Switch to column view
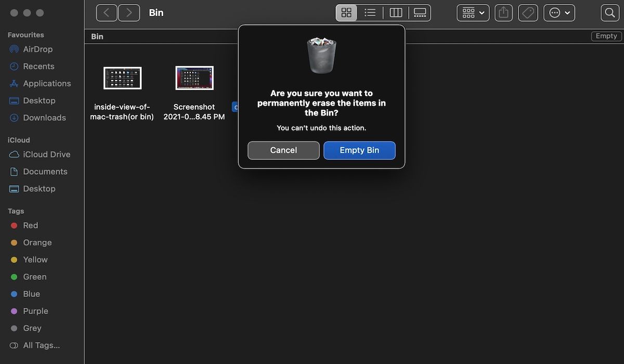This screenshot has width=624, height=364. [x=396, y=12]
